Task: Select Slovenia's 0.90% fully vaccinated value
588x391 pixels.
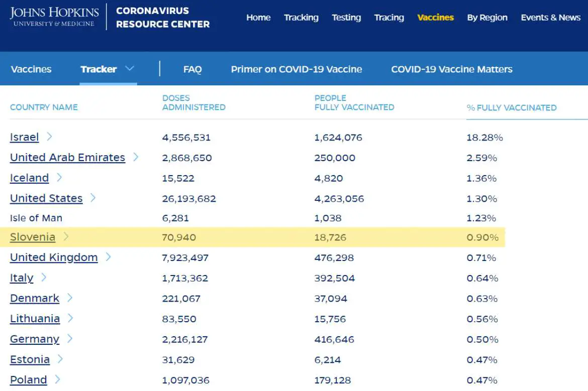Action: tap(482, 237)
